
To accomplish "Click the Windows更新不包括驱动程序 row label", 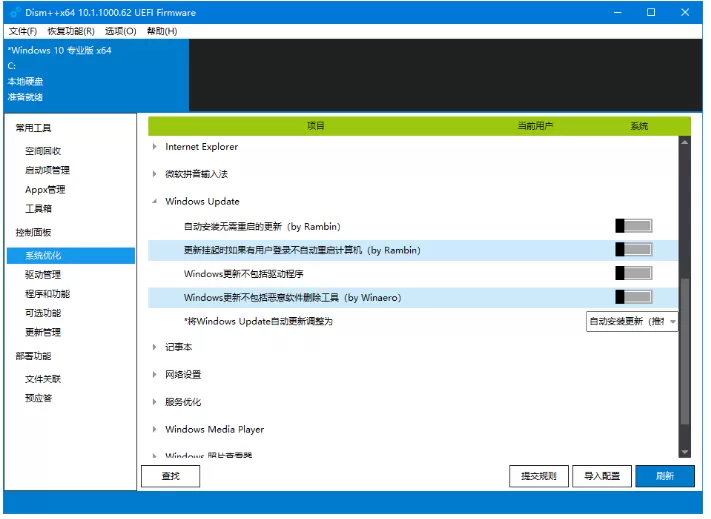I will pos(245,276).
